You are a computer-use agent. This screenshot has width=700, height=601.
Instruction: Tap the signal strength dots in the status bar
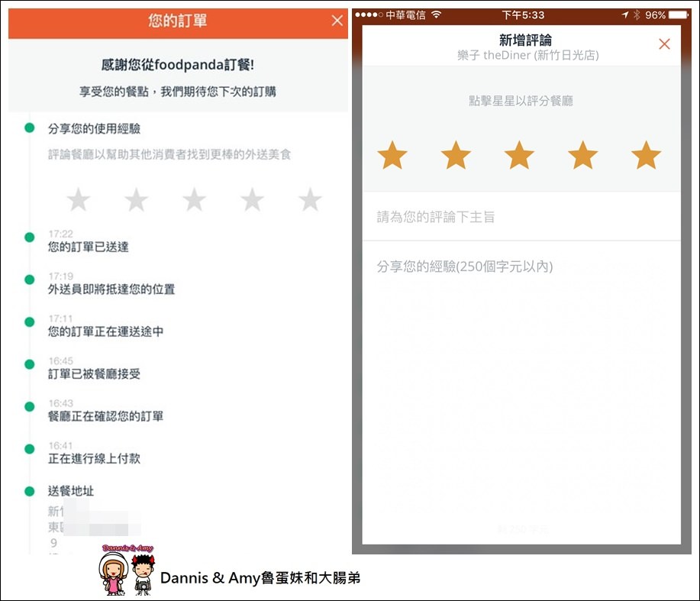[x=369, y=15]
